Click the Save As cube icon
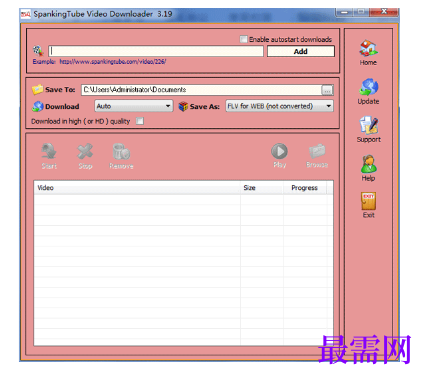This screenshot has width=430, height=381. click(x=183, y=106)
